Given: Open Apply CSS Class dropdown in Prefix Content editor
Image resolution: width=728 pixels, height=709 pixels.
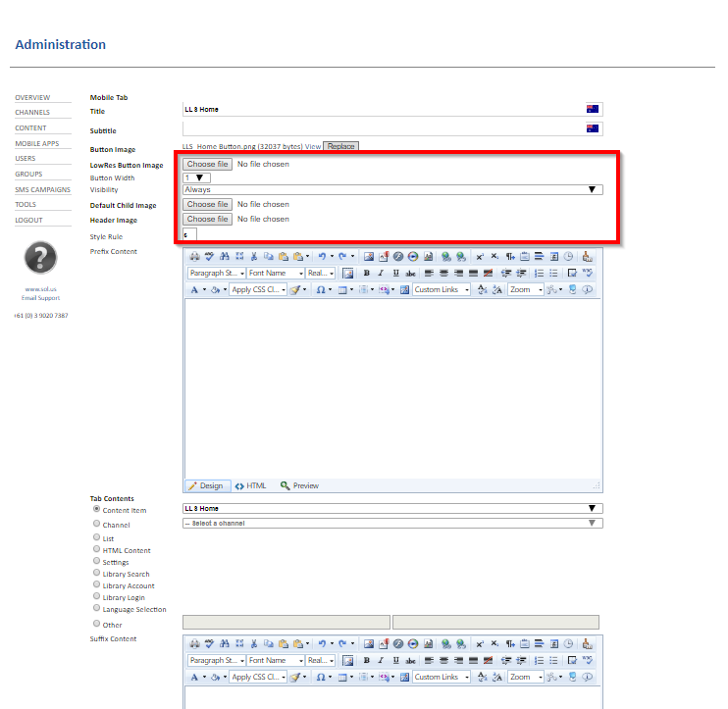Looking at the screenshot, I should click(258, 289).
